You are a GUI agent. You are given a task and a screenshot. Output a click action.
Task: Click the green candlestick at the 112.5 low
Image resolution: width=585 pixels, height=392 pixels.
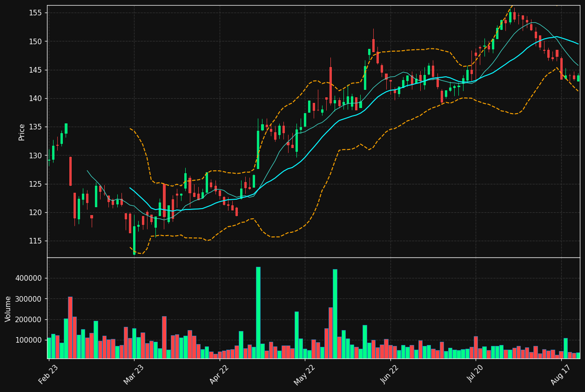point(134,241)
